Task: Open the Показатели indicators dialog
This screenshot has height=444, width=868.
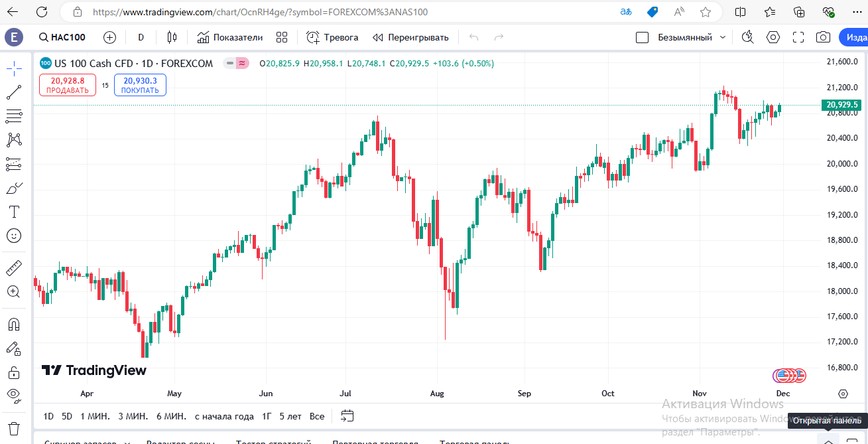Action: pos(230,37)
